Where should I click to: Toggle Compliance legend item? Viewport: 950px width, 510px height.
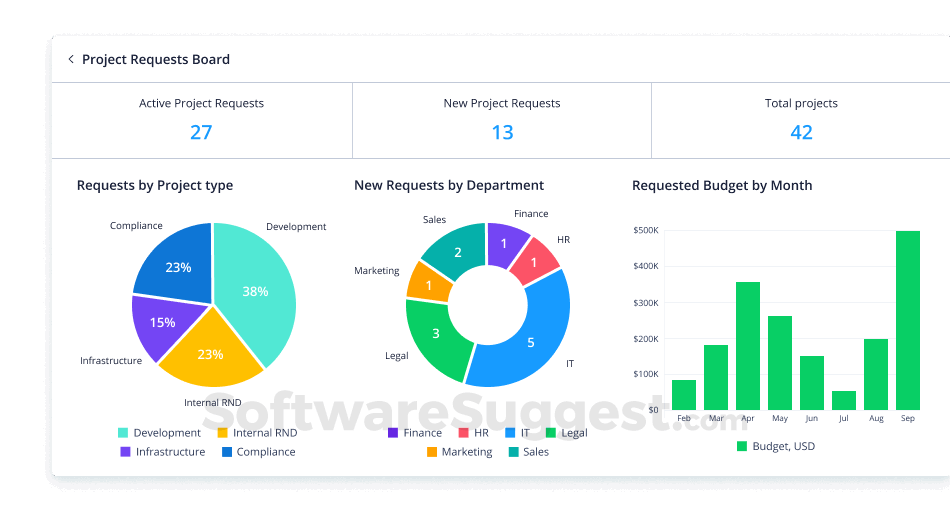259,451
